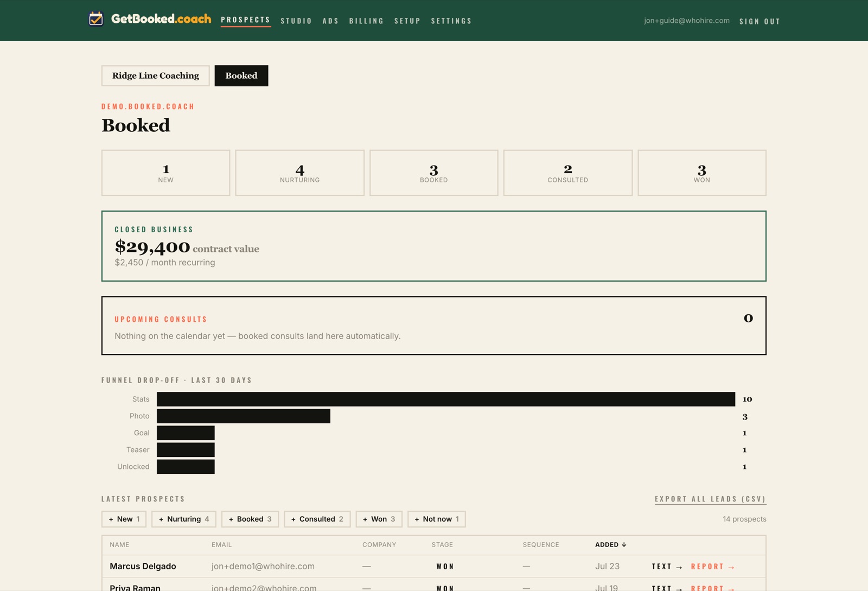868x591 pixels.
Task: Open Report link for Marcus Delgado
Action: tap(713, 567)
